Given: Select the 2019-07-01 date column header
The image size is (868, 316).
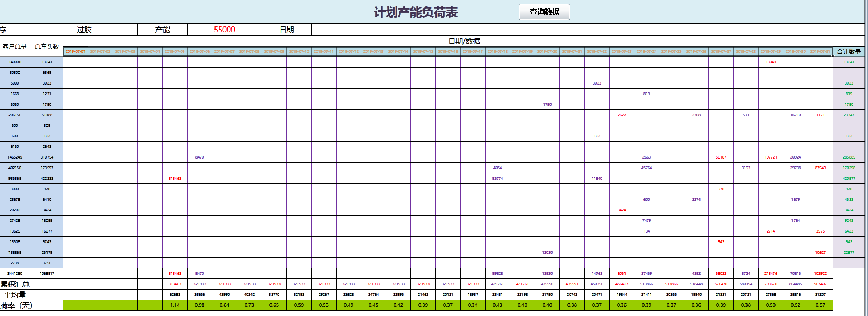Looking at the screenshot, I should tap(76, 52).
